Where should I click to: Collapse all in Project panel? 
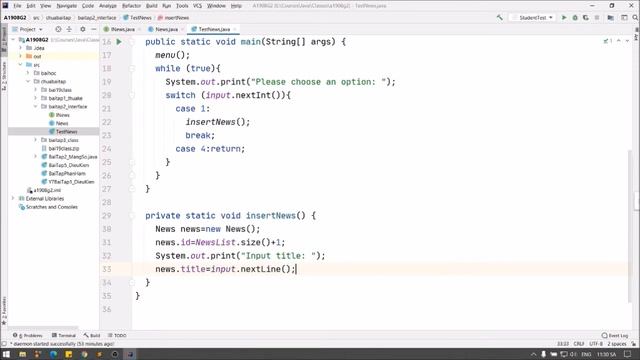[x=69, y=29]
